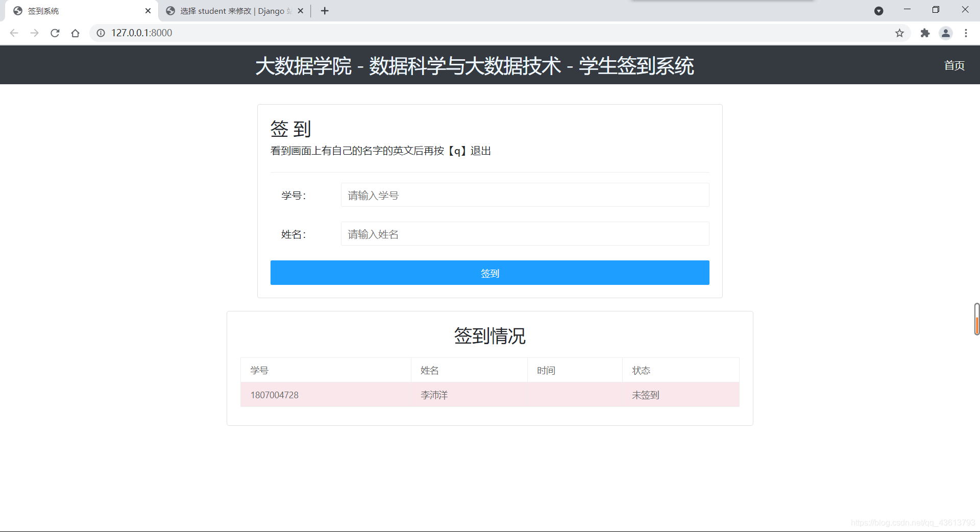This screenshot has height=532, width=980.
Task: Open the user profile avatar menu
Action: pyautogui.click(x=946, y=33)
